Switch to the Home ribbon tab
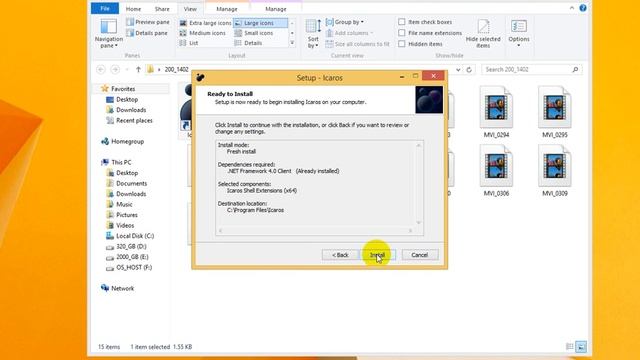The width and height of the screenshot is (640, 360). tap(133, 9)
